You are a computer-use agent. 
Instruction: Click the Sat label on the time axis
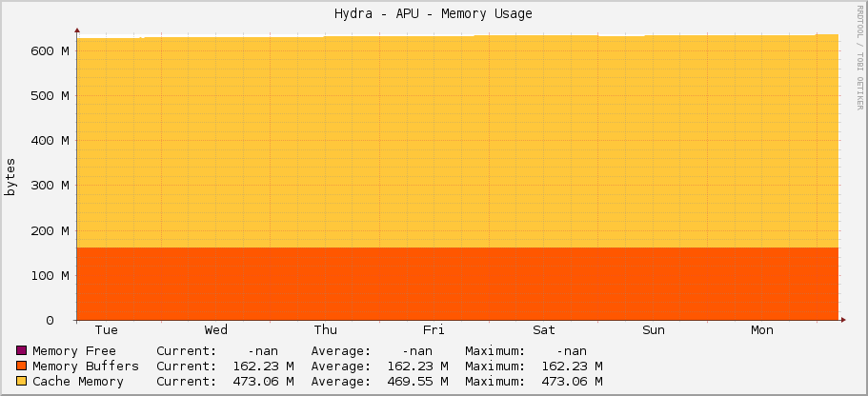(x=544, y=330)
